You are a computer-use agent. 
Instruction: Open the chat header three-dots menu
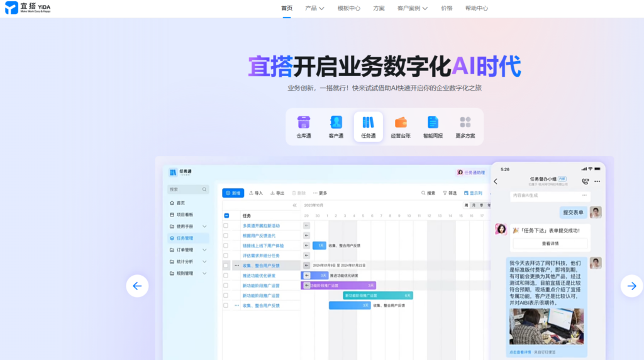click(597, 181)
